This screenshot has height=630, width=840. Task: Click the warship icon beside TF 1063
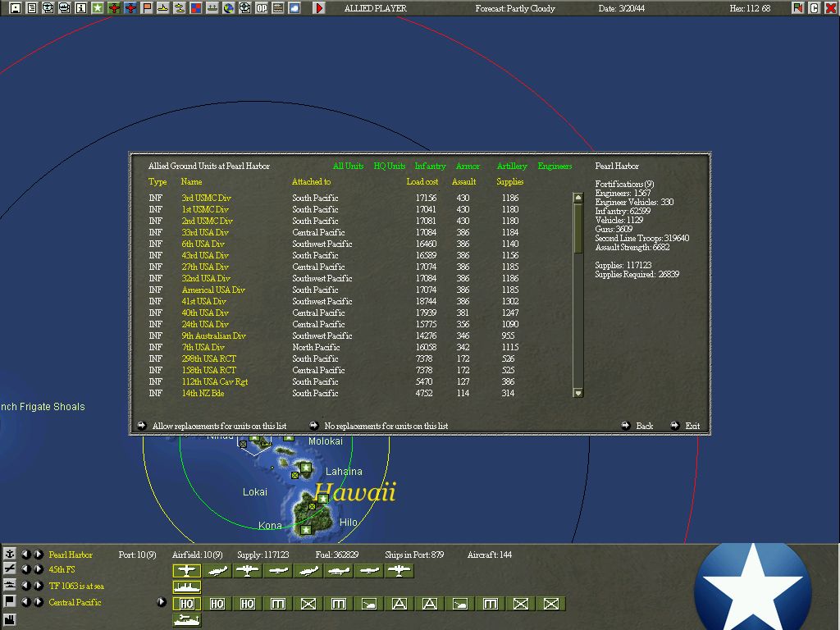click(x=10, y=585)
